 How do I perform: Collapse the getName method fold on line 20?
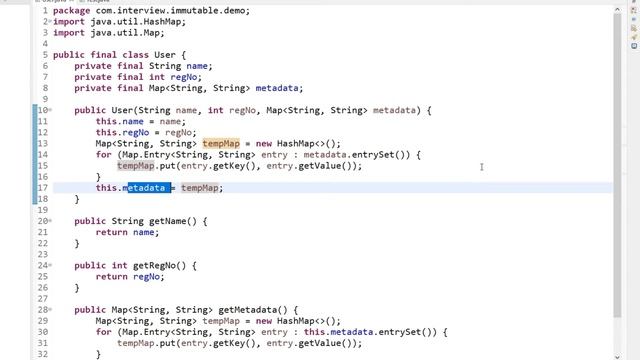[x=50, y=221]
